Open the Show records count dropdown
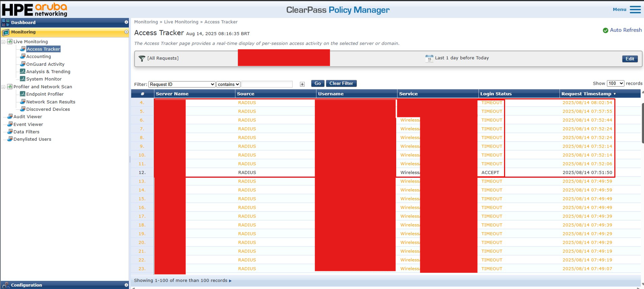Image resolution: width=644 pixels, height=289 pixels. point(615,83)
